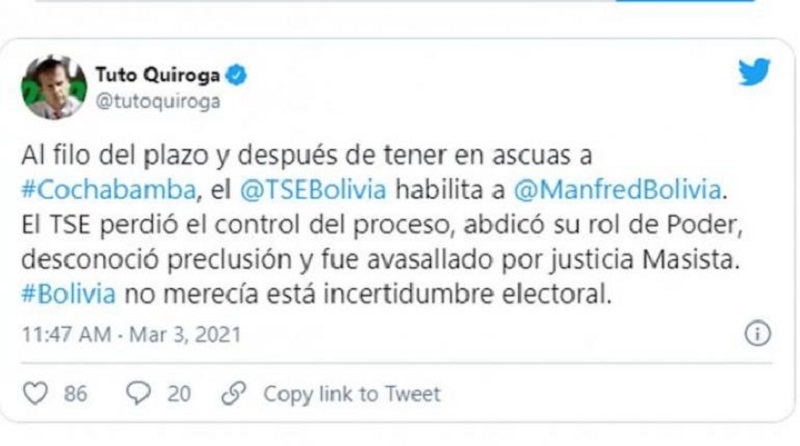Open the #Cochabamba hashtag
800x446 pixels.
pos(109,190)
